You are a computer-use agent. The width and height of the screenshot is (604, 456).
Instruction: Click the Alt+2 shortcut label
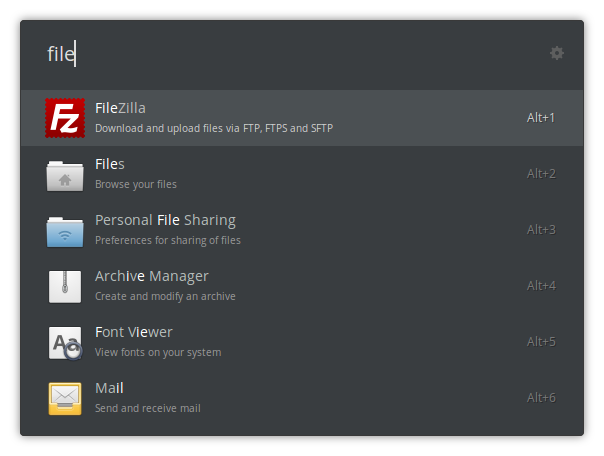[541, 174]
